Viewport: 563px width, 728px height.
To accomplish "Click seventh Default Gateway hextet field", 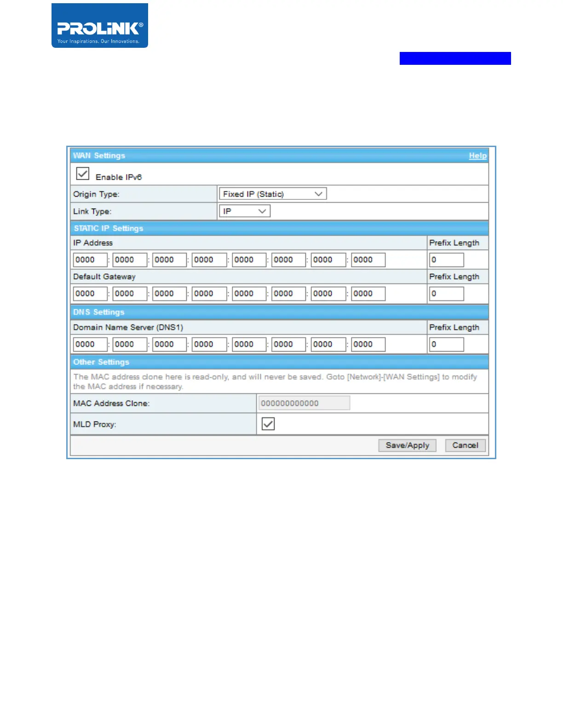I will 328,294.
